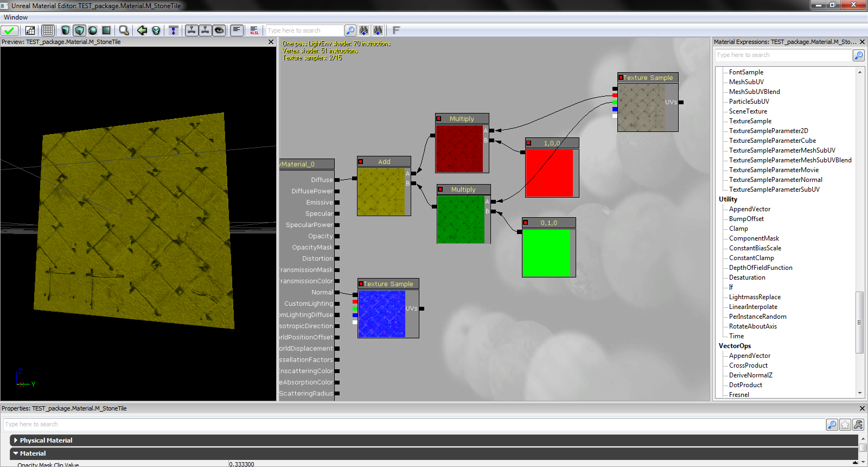Toggle the grid display in toolbar
868x467 pixels.
pos(48,30)
